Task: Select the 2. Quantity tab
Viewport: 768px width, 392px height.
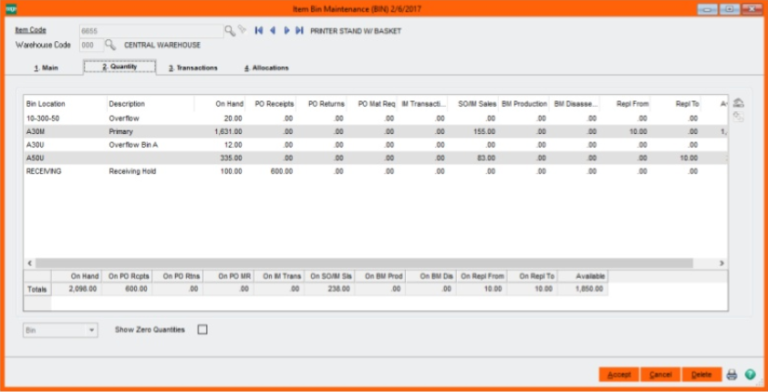Action: click(120, 67)
